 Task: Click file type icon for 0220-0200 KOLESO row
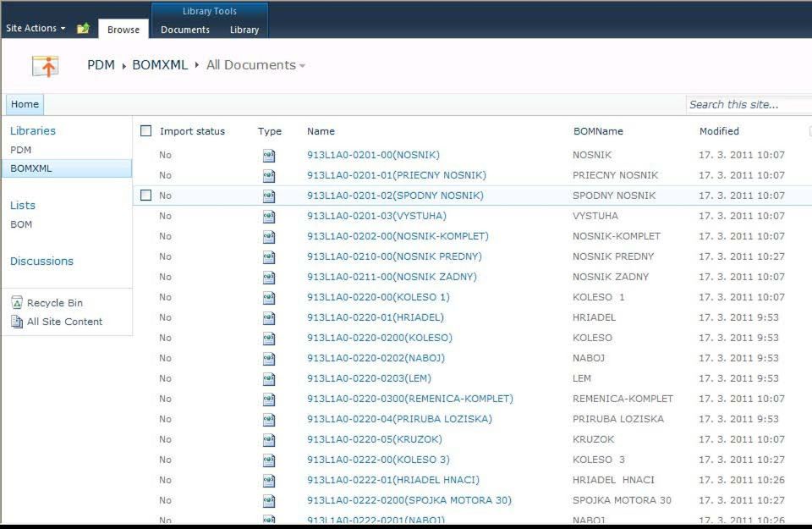tap(269, 339)
